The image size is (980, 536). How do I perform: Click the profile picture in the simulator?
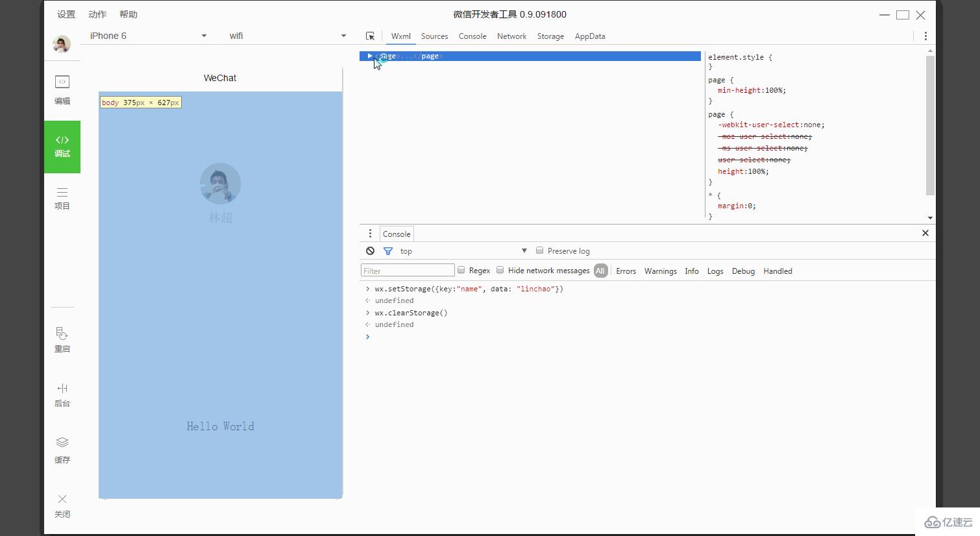221,184
